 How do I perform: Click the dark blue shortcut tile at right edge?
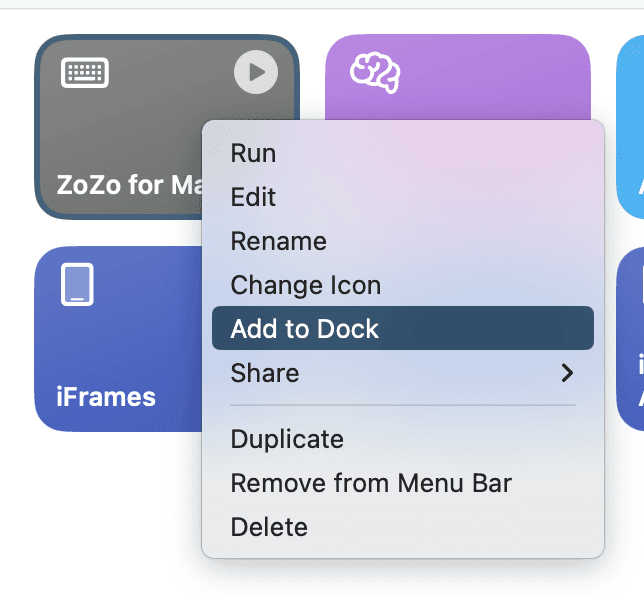[x=630, y=339]
